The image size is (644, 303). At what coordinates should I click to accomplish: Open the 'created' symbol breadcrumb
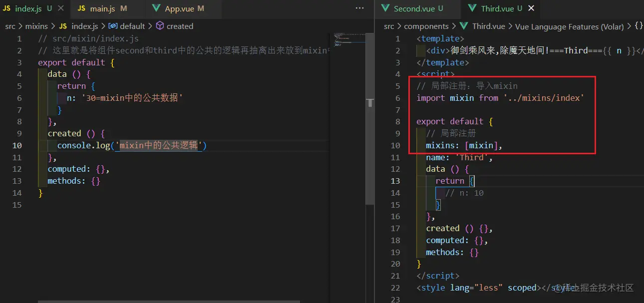(x=180, y=26)
